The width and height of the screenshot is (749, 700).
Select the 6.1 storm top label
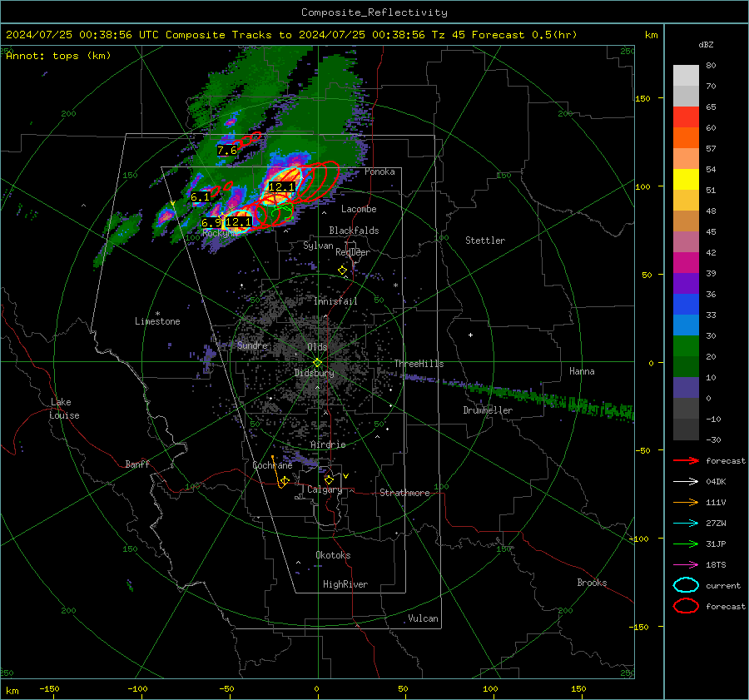tap(200, 197)
